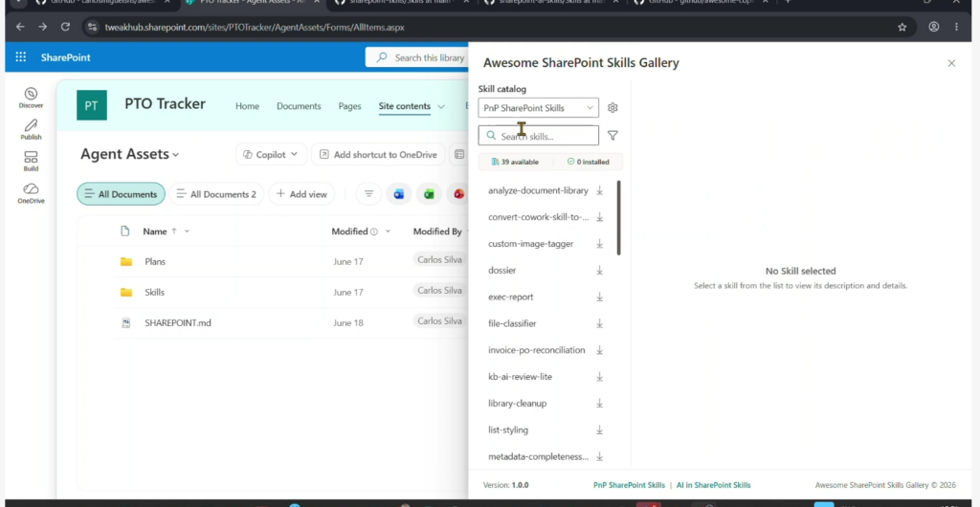
Task: Bookmark this page with the star
Action: [x=902, y=27]
